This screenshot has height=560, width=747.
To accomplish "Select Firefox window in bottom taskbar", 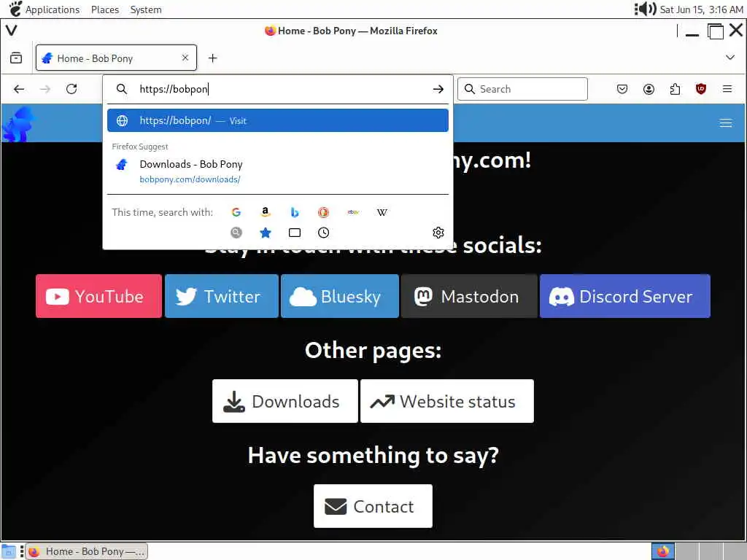I will click(x=87, y=551).
